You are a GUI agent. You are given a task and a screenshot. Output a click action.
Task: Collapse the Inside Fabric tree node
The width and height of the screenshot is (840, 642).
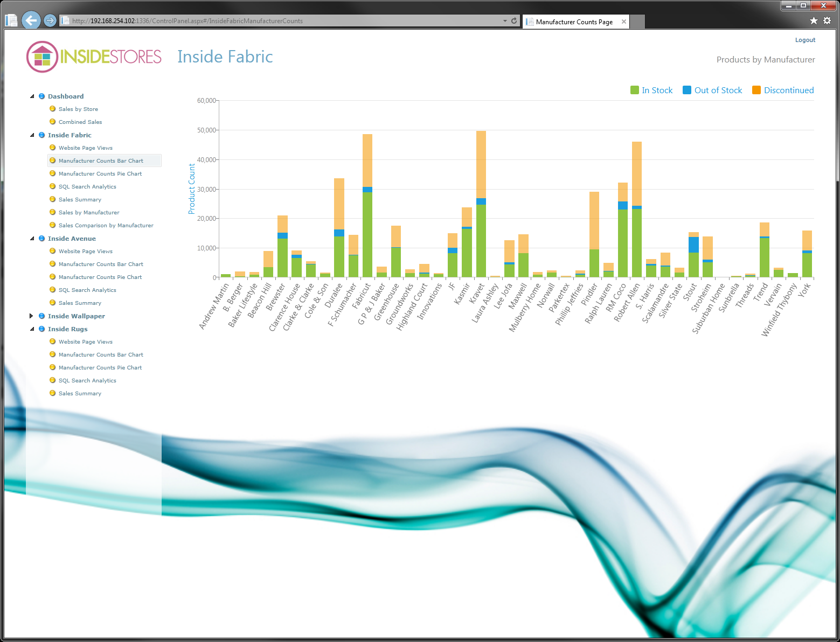click(32, 135)
